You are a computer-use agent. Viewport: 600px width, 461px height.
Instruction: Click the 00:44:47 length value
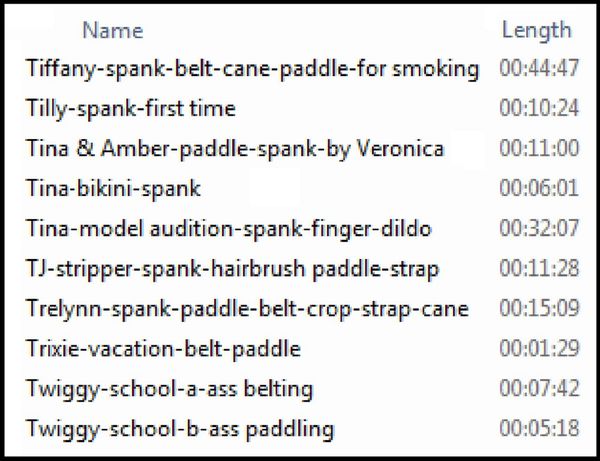[539, 68]
